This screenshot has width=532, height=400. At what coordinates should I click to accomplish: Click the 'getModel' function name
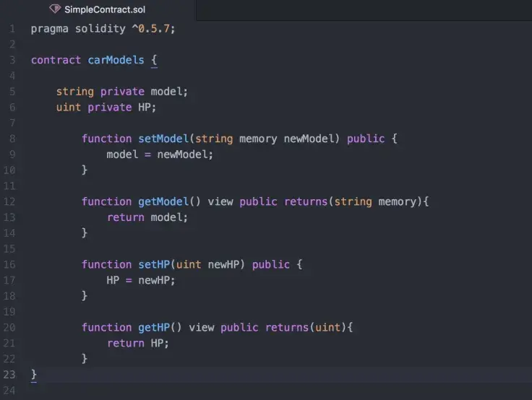163,202
